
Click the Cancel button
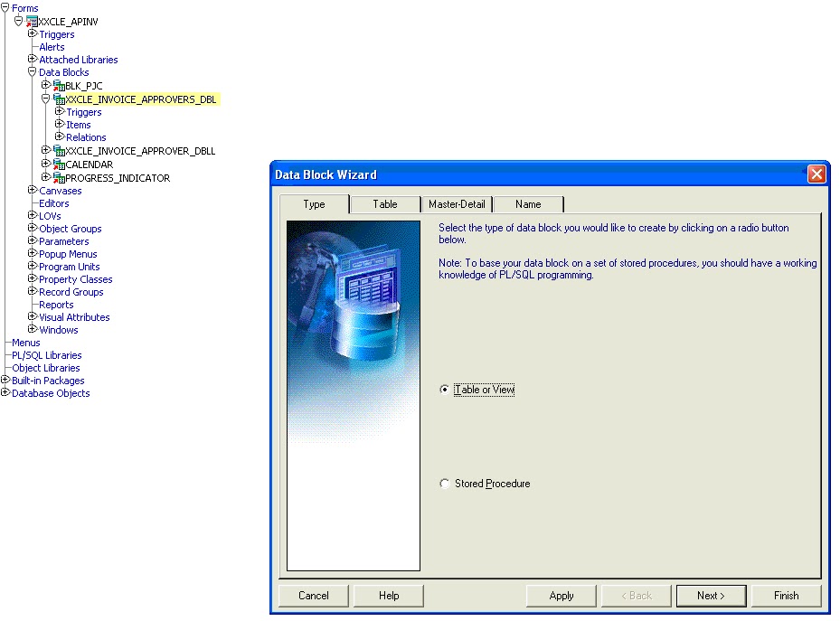pyautogui.click(x=314, y=596)
